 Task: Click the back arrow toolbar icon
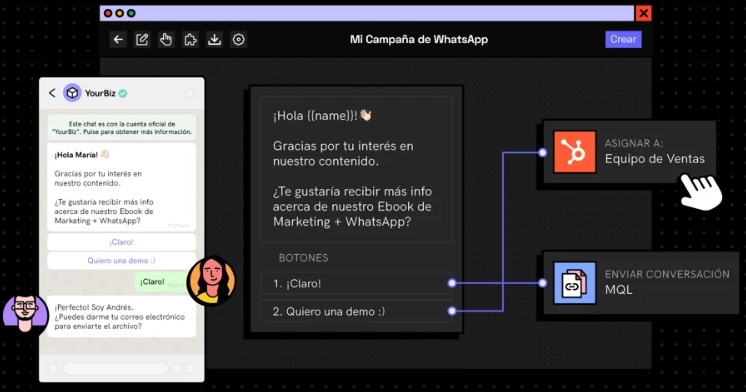pos(118,39)
